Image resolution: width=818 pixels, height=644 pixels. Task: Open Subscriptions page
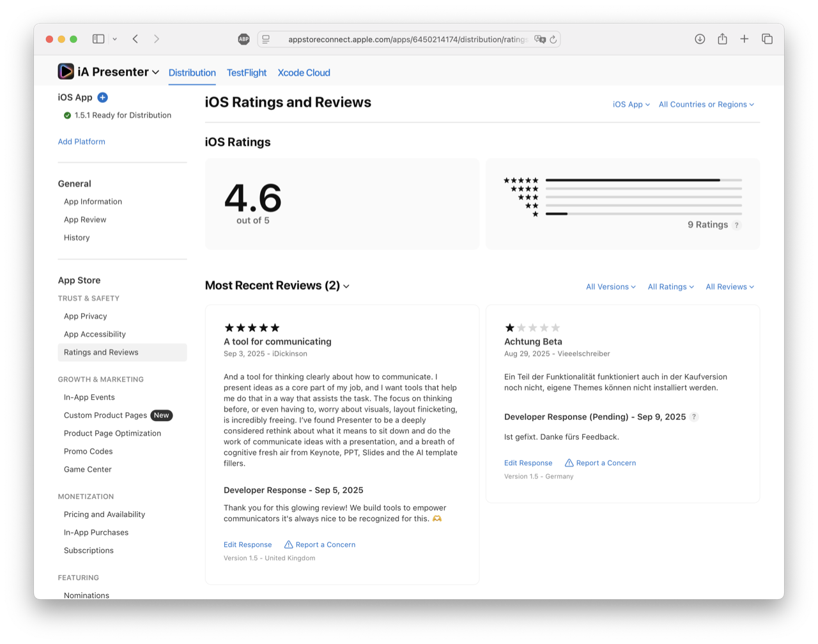tap(89, 551)
